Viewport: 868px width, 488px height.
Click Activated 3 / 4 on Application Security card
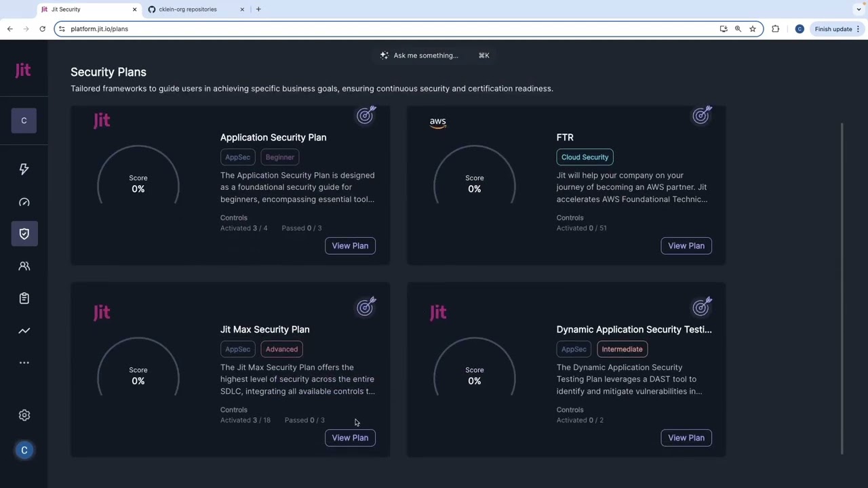tap(244, 228)
